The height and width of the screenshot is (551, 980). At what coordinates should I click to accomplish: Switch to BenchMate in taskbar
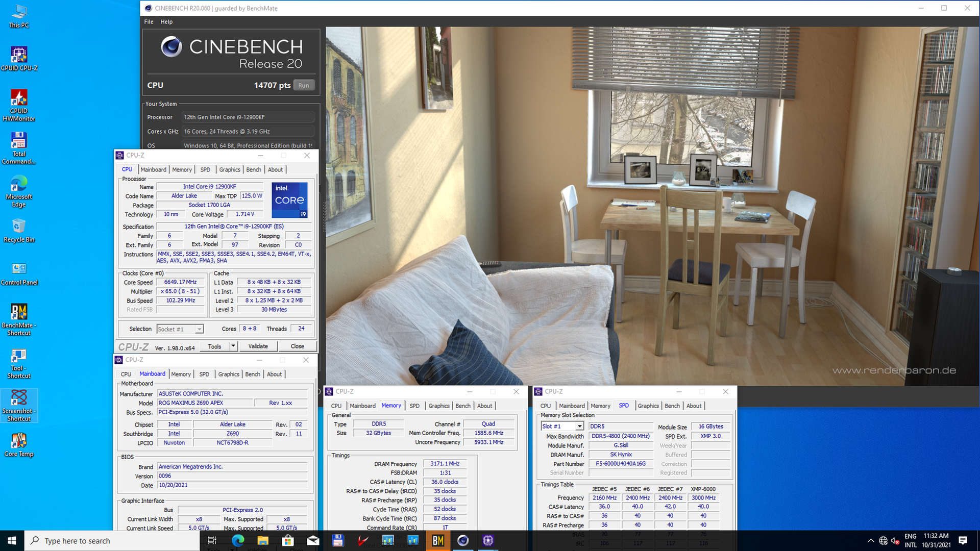tap(438, 540)
